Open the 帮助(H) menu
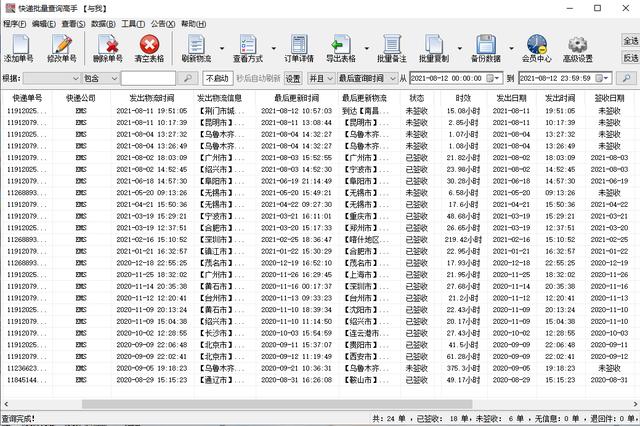 193,24
